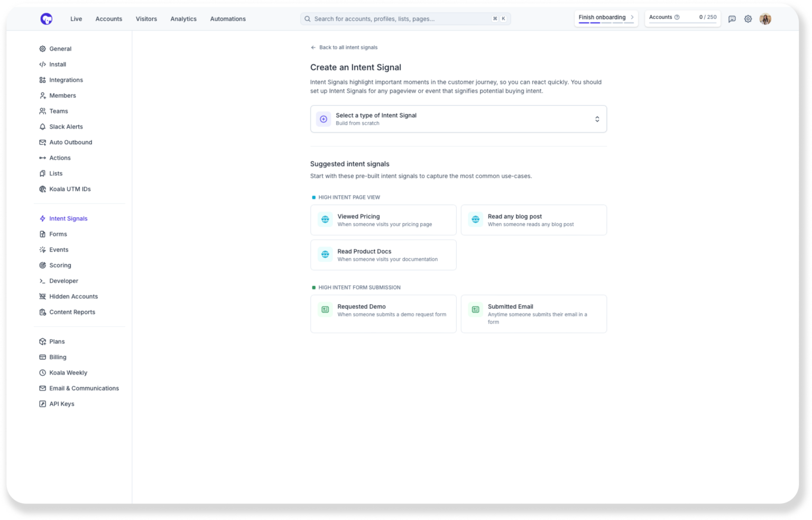
Task: Open the profile avatar menu
Action: click(x=765, y=18)
